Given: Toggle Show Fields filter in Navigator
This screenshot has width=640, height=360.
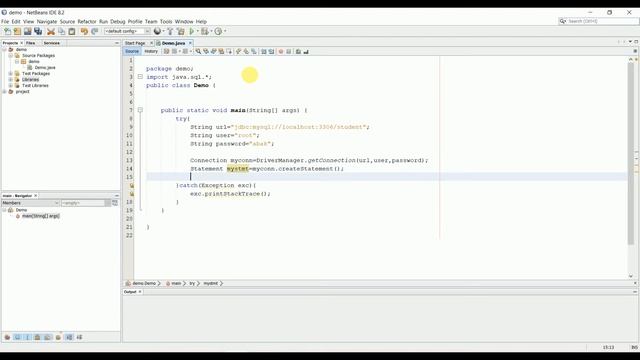Looking at the screenshot, I should point(17,337).
